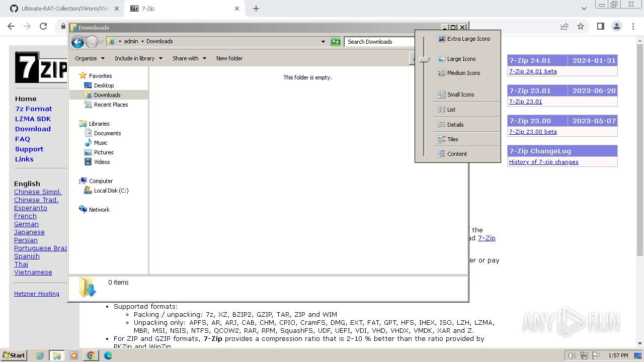The height and width of the screenshot is (362, 644).
Task: Open the 7-Zip 23.00 beta link
Action: click(533, 132)
